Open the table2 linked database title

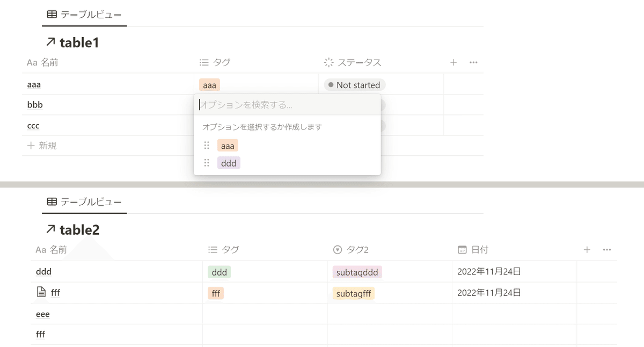click(x=79, y=230)
